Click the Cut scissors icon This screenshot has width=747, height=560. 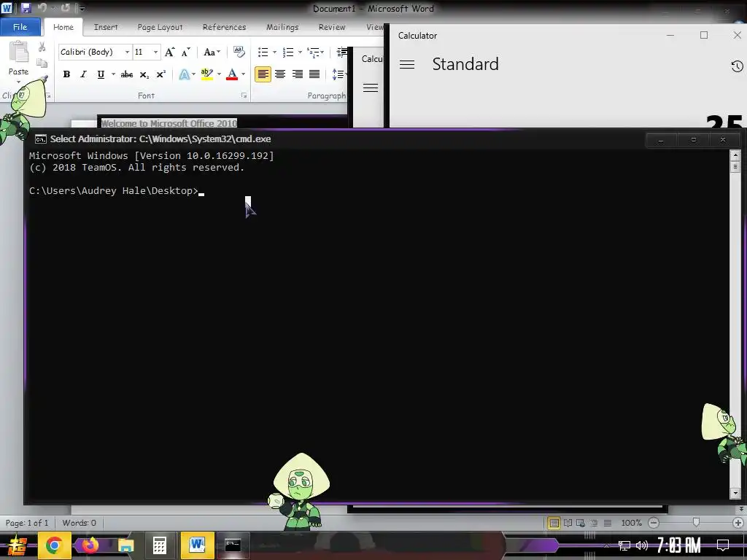coord(42,47)
